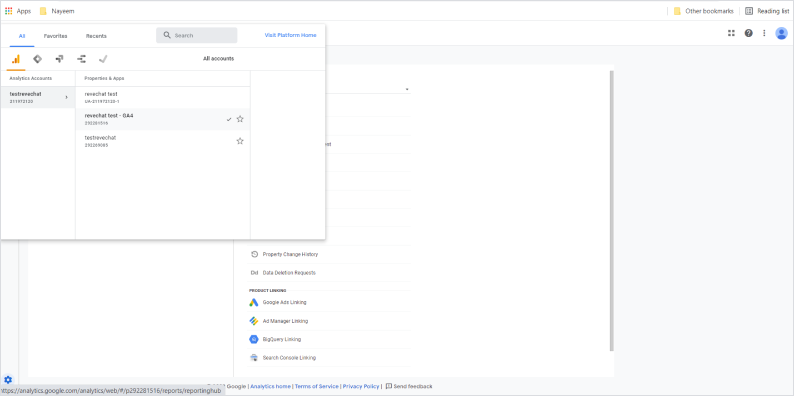Click the All accounts label

(x=219, y=59)
